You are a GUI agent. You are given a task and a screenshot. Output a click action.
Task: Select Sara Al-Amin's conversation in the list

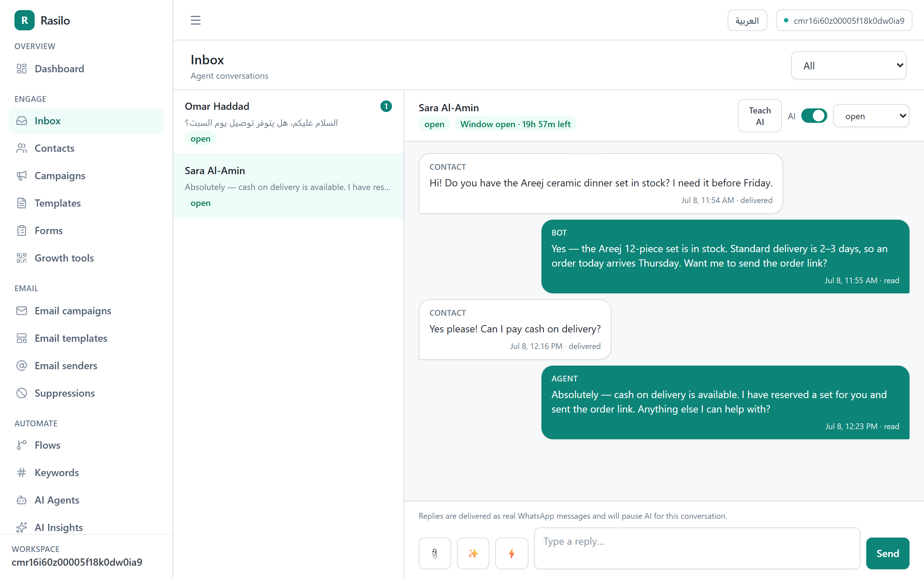(288, 186)
